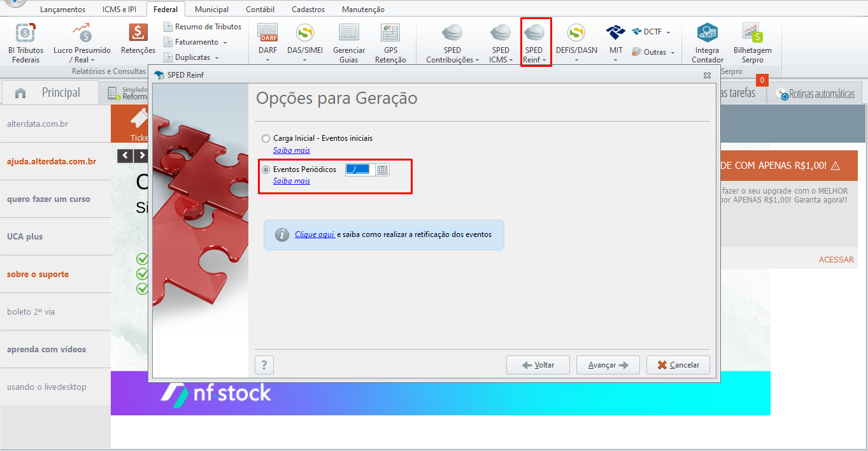This screenshot has width=868, height=451.
Task: Open Integra Contador
Action: coord(708,43)
